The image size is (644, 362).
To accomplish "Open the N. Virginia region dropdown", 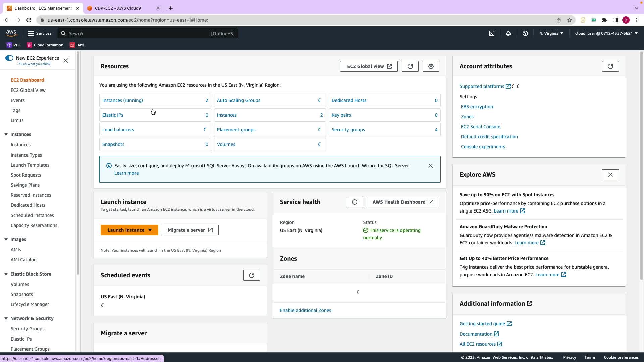I will pyautogui.click(x=551, y=33).
